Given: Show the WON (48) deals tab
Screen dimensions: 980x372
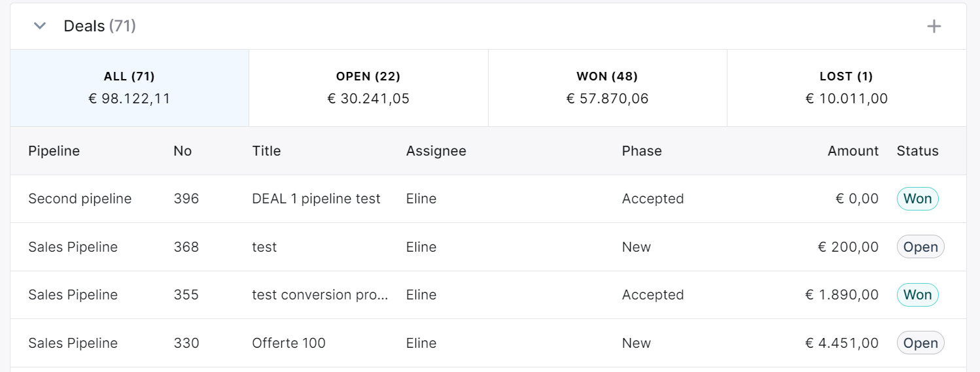Looking at the screenshot, I should point(607,88).
